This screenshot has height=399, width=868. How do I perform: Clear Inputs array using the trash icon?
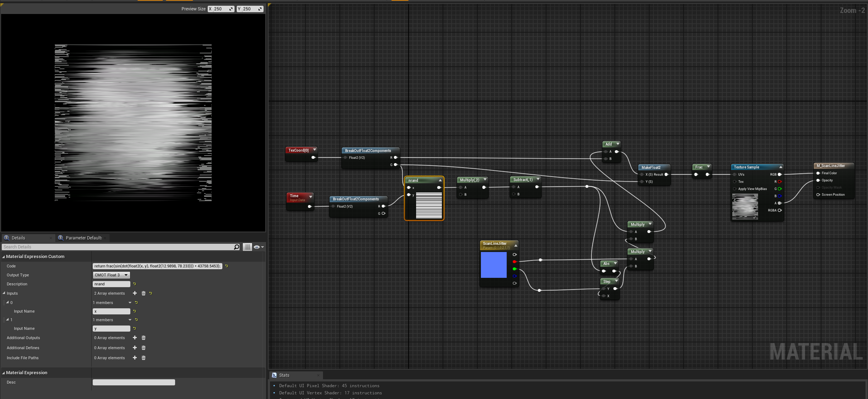click(x=143, y=293)
